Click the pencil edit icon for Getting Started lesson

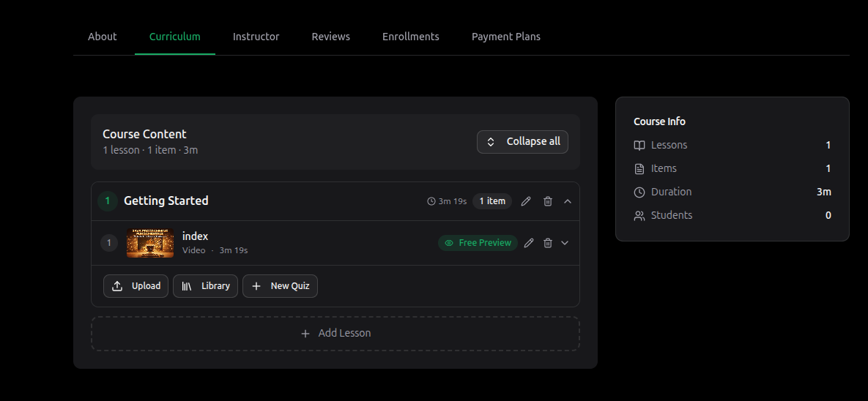(526, 201)
